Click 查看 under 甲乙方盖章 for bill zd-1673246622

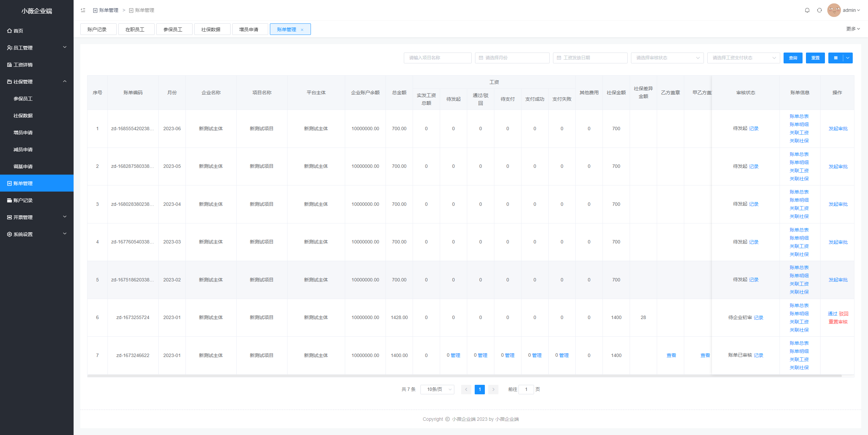pyautogui.click(x=705, y=355)
